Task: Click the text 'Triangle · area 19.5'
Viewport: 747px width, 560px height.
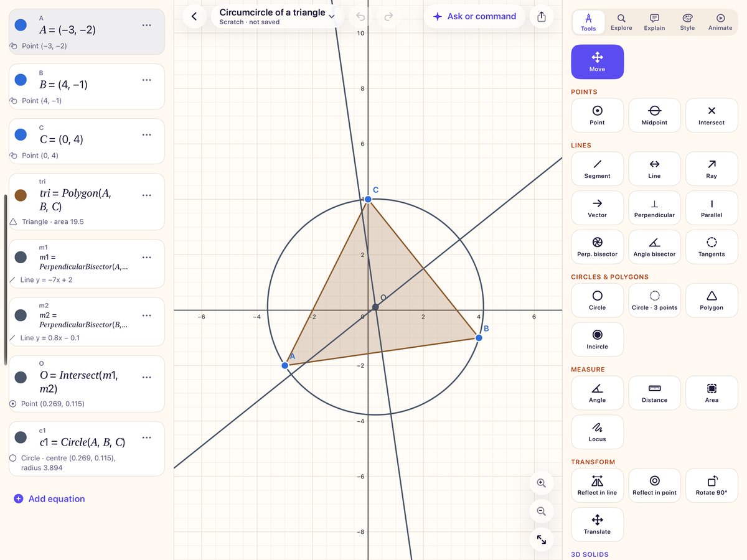Action: point(52,222)
